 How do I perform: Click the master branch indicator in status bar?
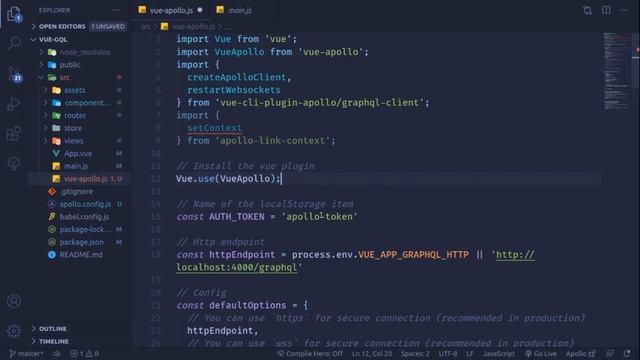[x=26, y=354]
